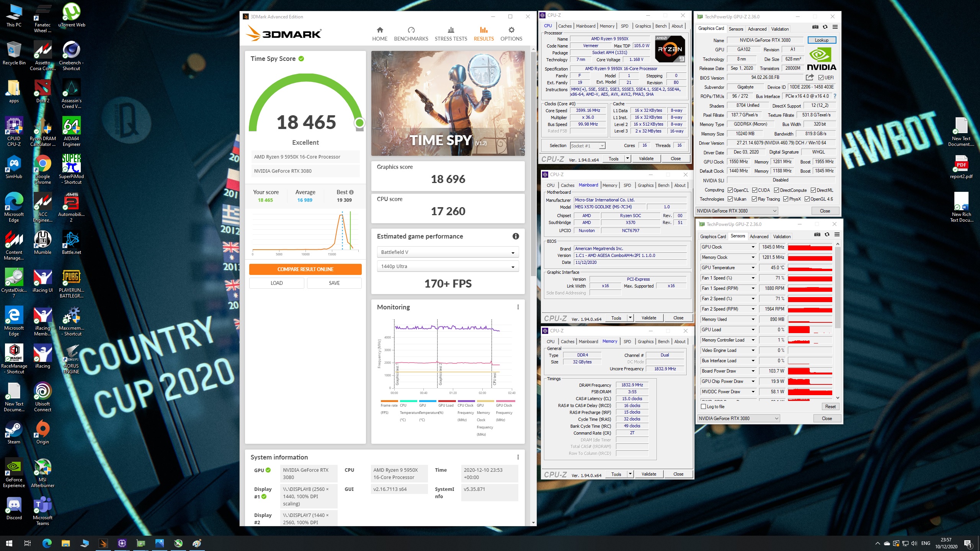Toggle the Ray Tracing checkbox
This screenshot has height=551, width=980.
(754, 199)
